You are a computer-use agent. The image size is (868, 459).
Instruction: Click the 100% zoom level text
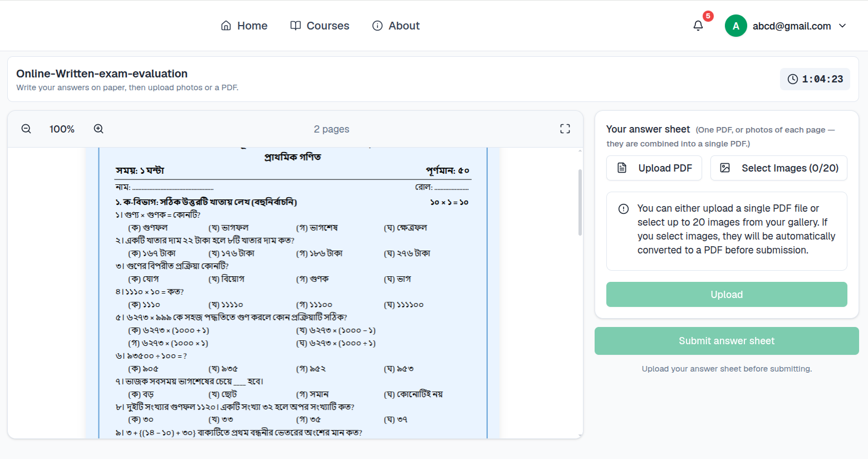click(x=62, y=129)
